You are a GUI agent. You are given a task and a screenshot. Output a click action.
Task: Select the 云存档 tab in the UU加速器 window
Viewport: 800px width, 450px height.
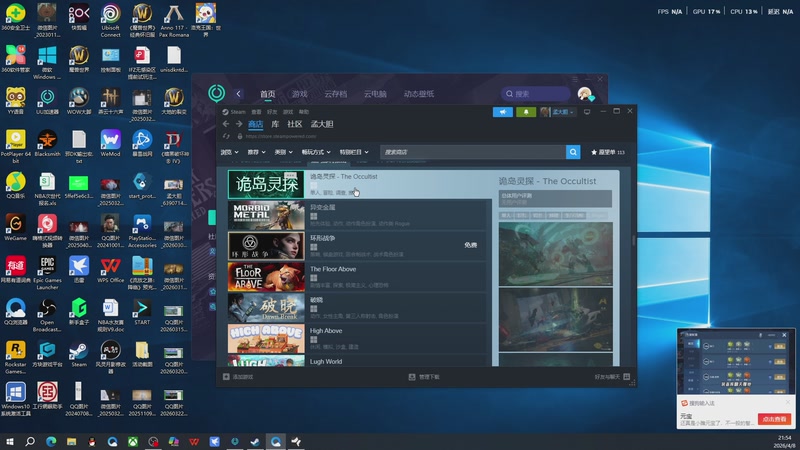pyautogui.click(x=335, y=94)
